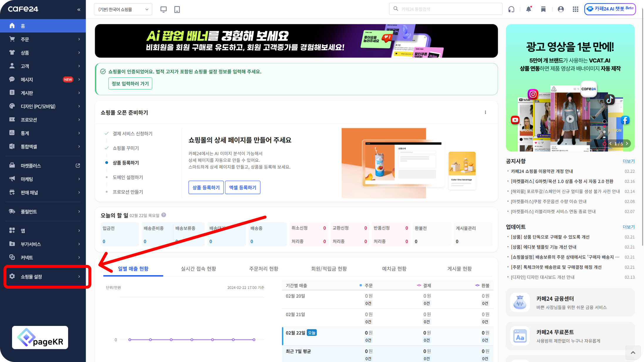Play the VCAT.AI ad video
Viewport: 644px width, 362px height.
tap(570, 119)
